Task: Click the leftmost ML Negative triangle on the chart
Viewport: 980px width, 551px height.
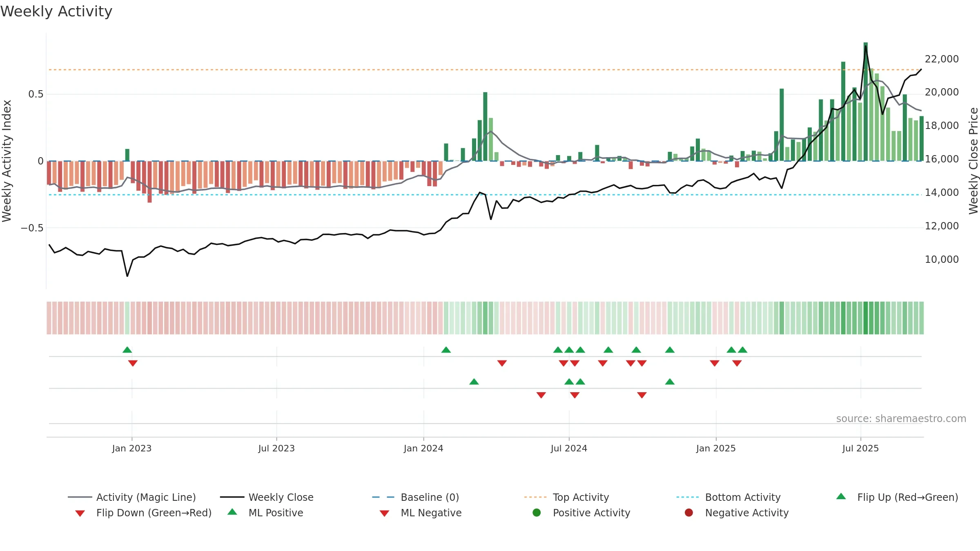Action: tap(541, 395)
